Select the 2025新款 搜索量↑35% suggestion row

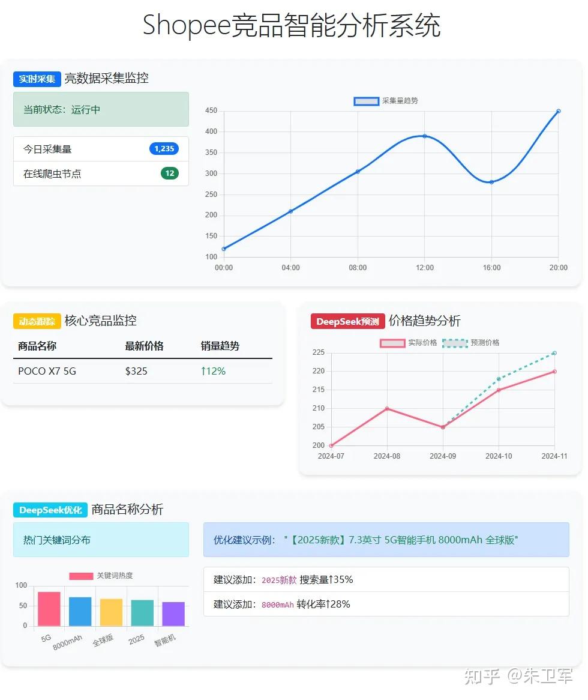386,579
